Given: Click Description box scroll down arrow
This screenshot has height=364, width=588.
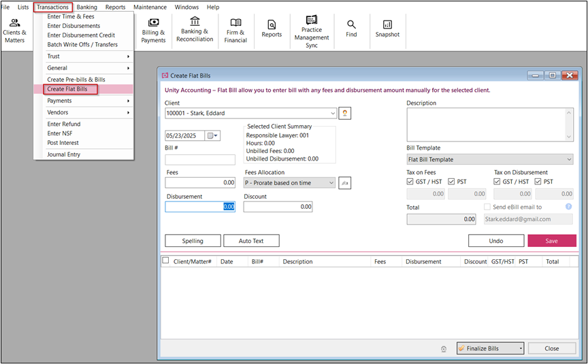Looking at the screenshot, I should pos(569,137).
